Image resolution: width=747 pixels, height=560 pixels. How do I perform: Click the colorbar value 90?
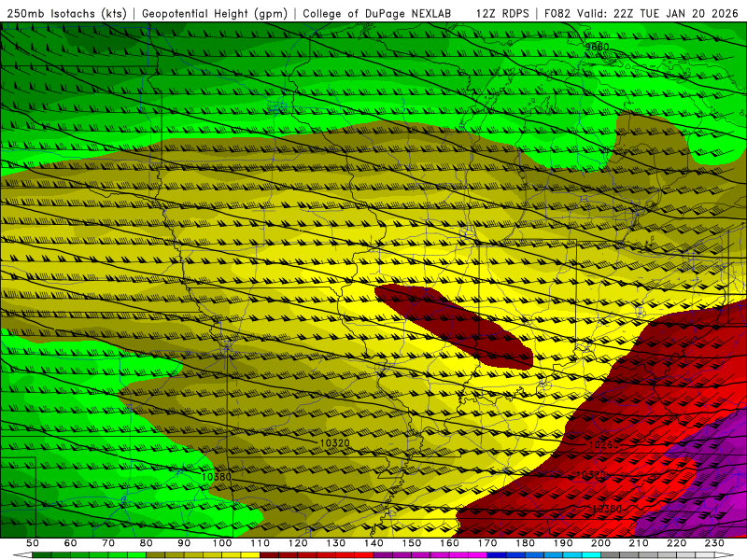tap(184, 543)
